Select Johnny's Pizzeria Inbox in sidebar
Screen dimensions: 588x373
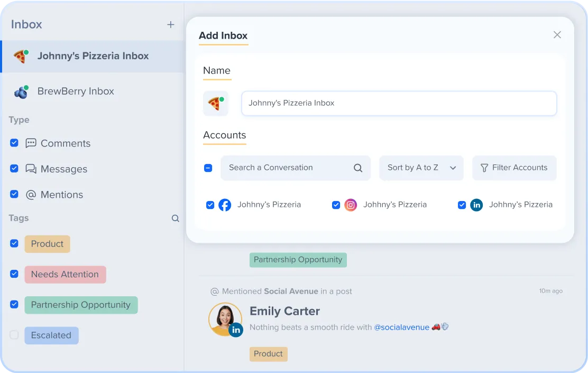tap(92, 56)
